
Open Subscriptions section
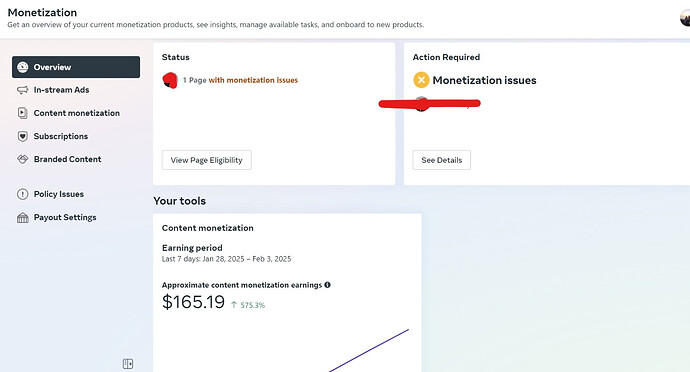pyautogui.click(x=61, y=136)
